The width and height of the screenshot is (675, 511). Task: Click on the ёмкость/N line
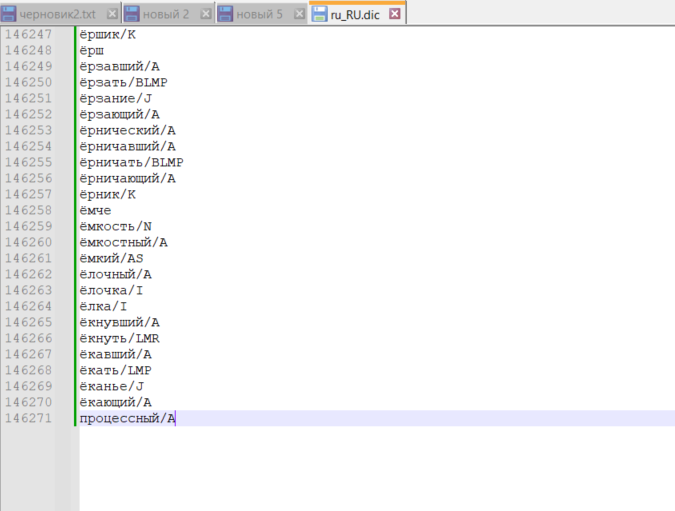pos(115,226)
